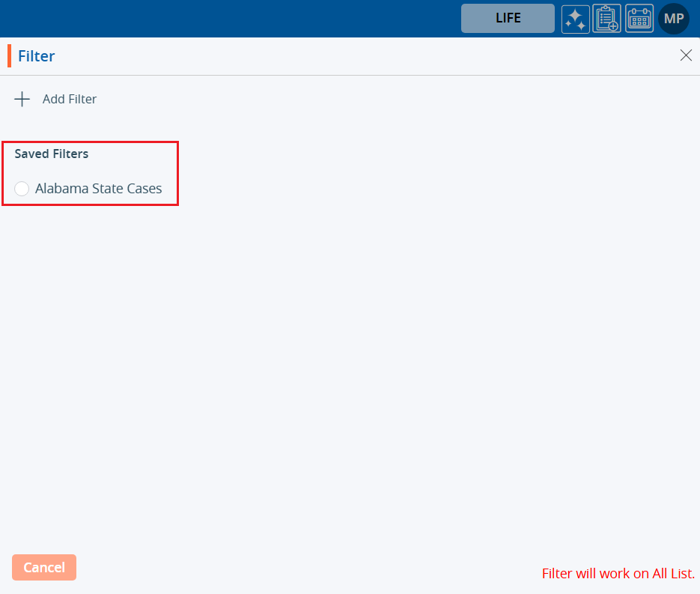This screenshot has width=700, height=594.
Task: Click the word 'Cases' in saved filter name
Action: tap(144, 189)
